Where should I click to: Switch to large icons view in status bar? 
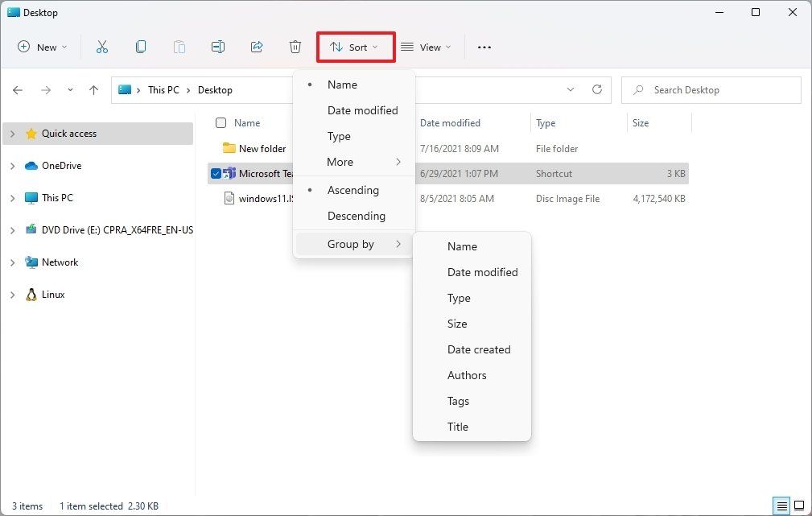pos(798,506)
